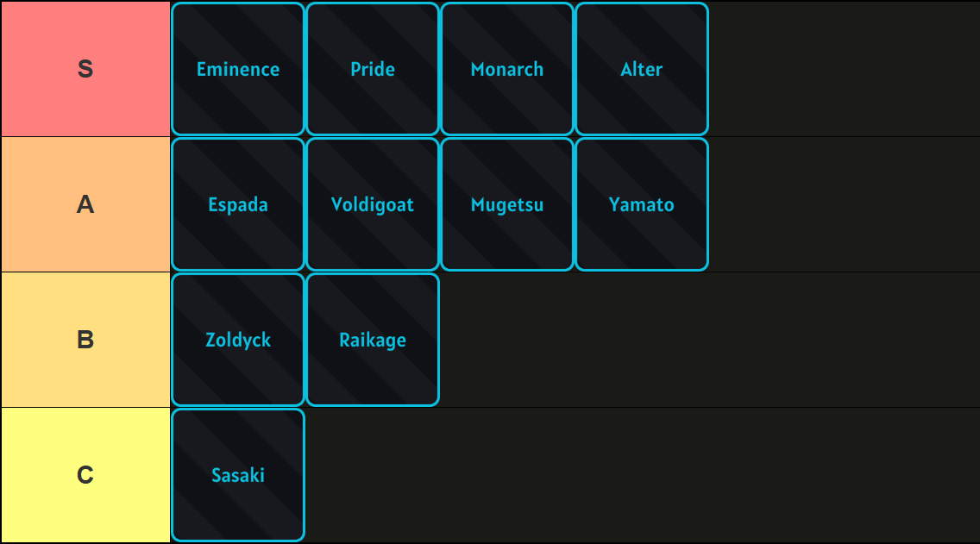
Task: Click the Raikage tile
Action: (x=372, y=339)
